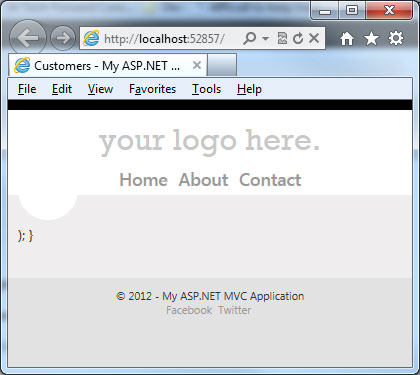Open the Help menu
The image size is (420, 375).
[x=249, y=89]
